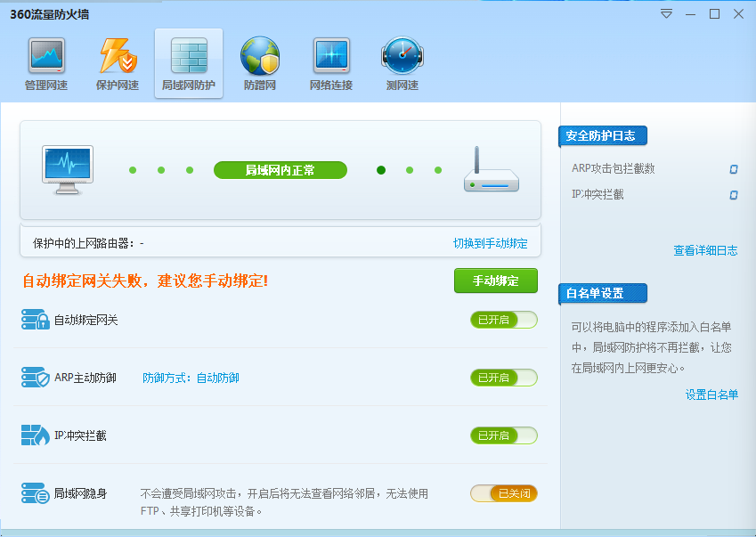756x537 pixels.
Task: Click the 自动绑定网关 row label
Action: pyautogui.click(x=85, y=320)
